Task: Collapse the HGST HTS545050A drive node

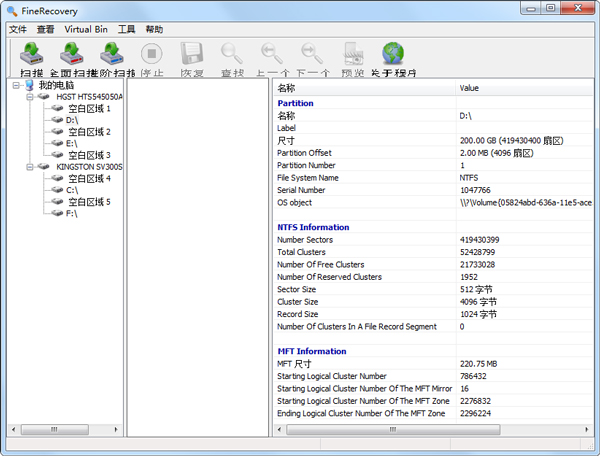Action: 30,97
